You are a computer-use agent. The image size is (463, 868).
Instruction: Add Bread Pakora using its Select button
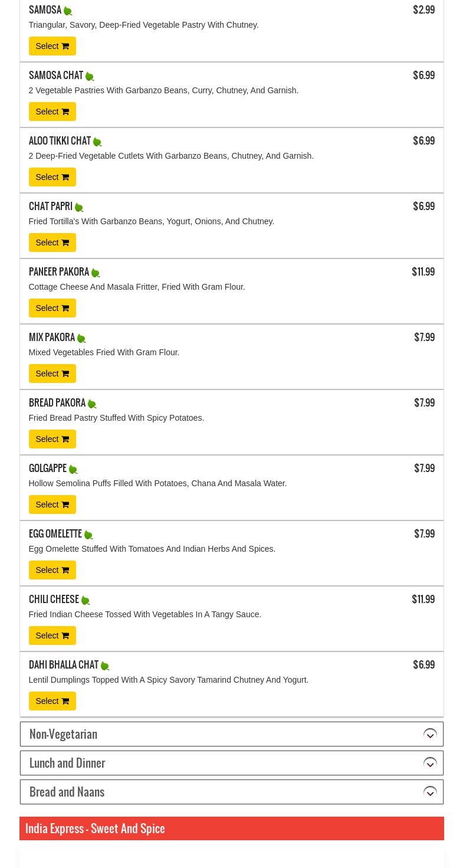(x=52, y=439)
